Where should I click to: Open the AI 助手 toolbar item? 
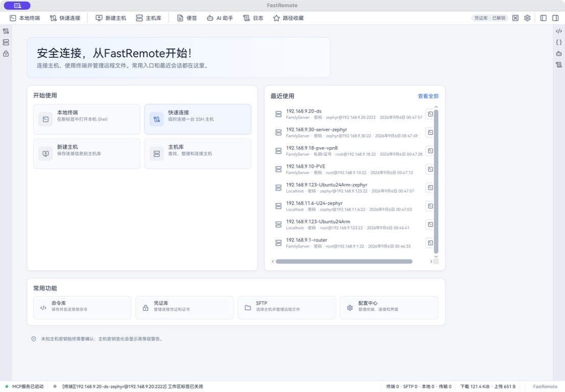(x=220, y=18)
